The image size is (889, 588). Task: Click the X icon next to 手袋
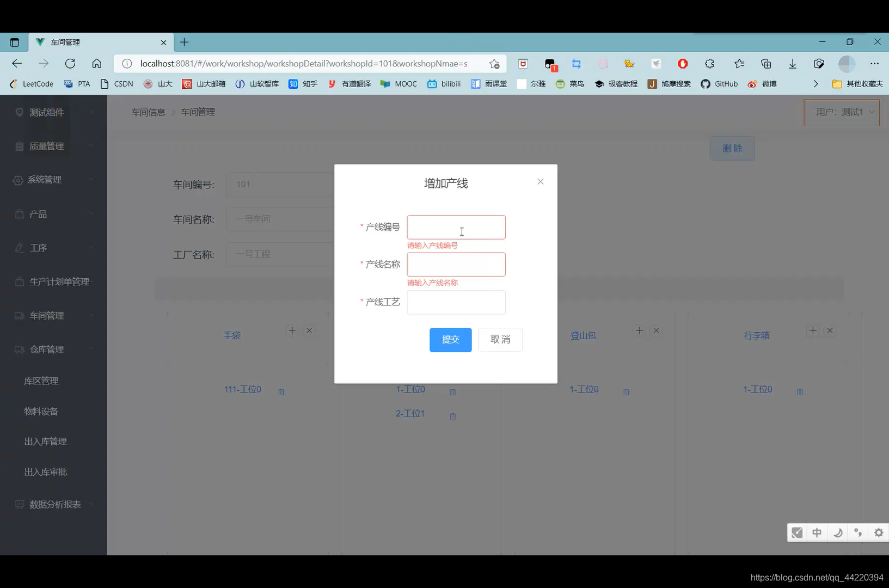click(x=309, y=330)
